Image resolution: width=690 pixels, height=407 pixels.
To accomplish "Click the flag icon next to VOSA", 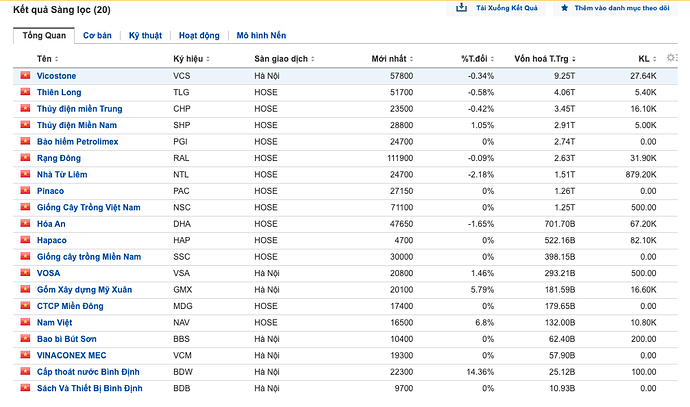I will [26, 273].
